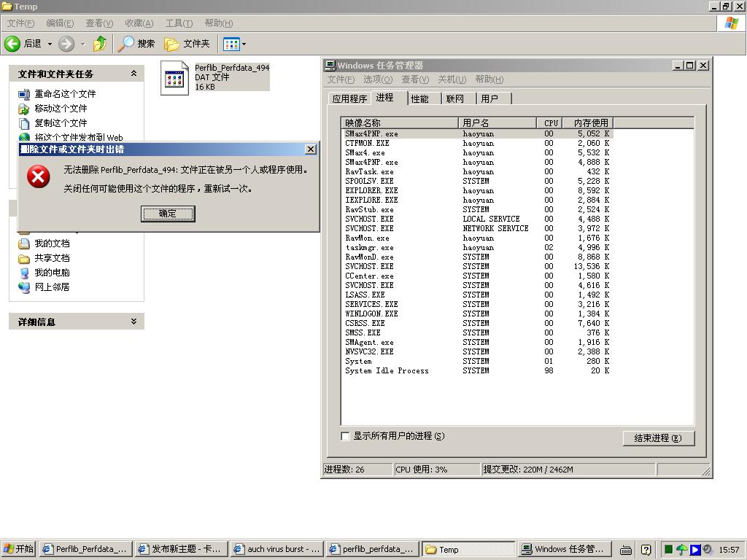Select the IEXPLORE.EXE process row
The width and height of the screenshot is (747, 560).
coord(371,200)
